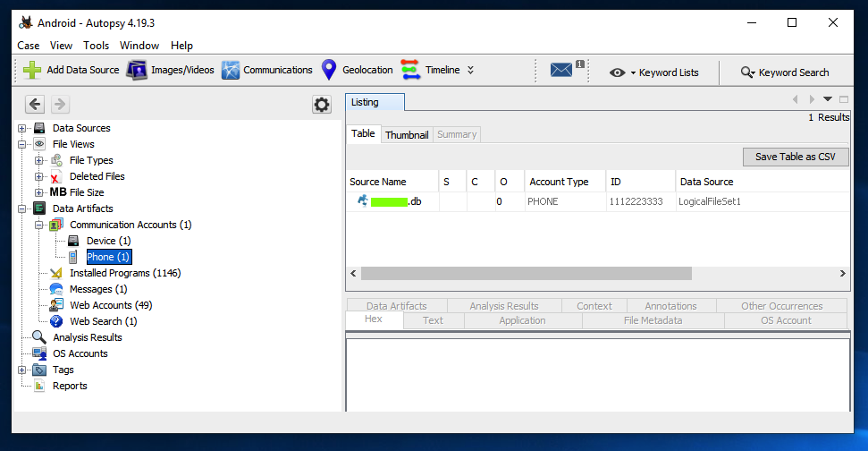Image resolution: width=868 pixels, height=451 pixels.
Task: Sort by the Data Source column header
Action: [x=763, y=182]
